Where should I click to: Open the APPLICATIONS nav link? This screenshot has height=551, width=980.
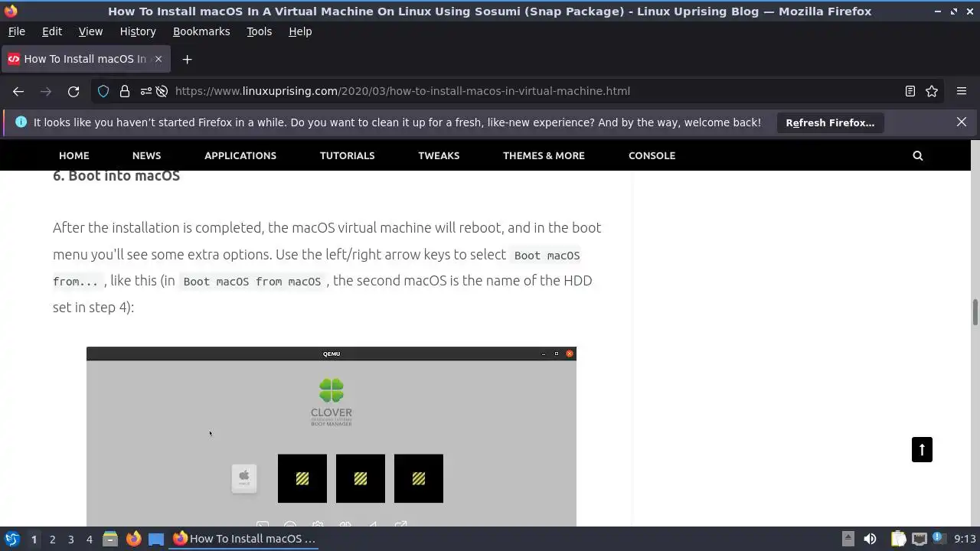coord(240,155)
